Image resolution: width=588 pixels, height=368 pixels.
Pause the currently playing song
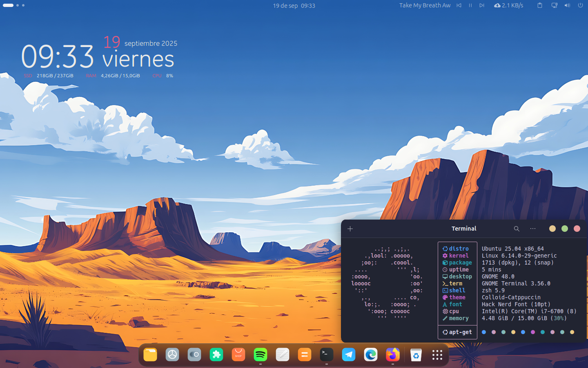[x=470, y=5]
